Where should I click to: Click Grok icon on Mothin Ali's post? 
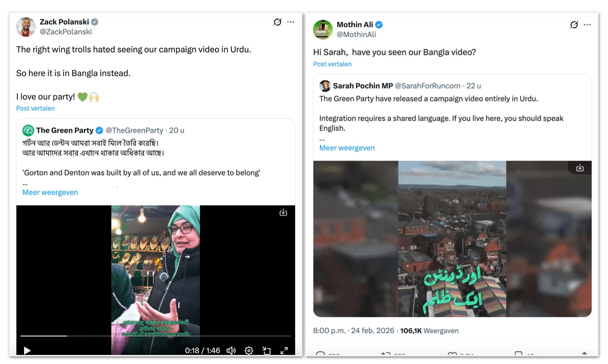(574, 25)
